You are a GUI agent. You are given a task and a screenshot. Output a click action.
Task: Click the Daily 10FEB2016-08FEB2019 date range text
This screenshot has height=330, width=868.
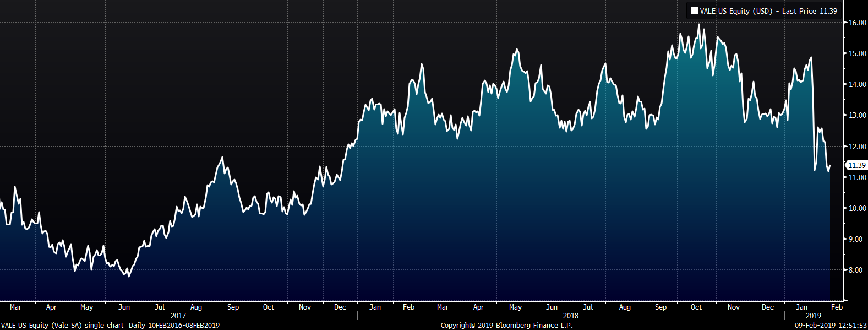[x=174, y=326]
